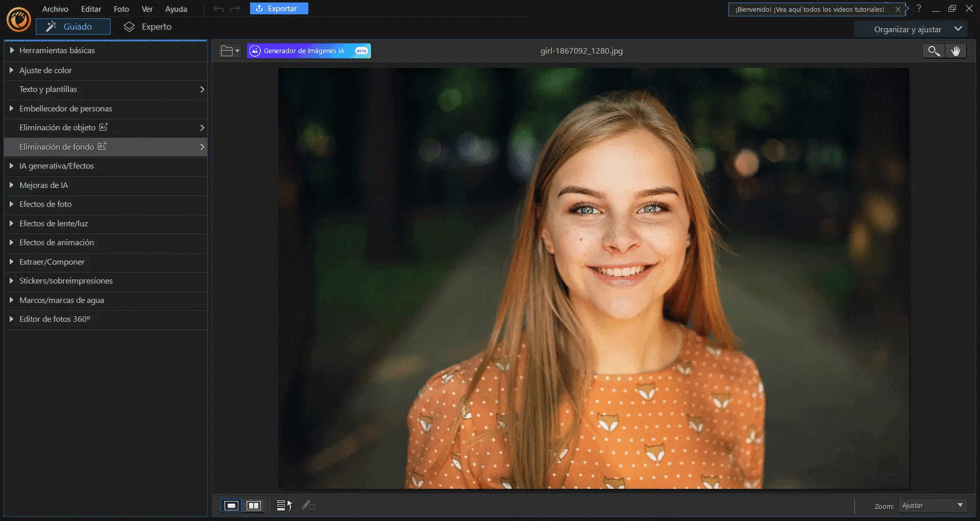Viewport: 980px width, 521px height.
Task: Switch to Guiado mode
Action: (x=73, y=27)
